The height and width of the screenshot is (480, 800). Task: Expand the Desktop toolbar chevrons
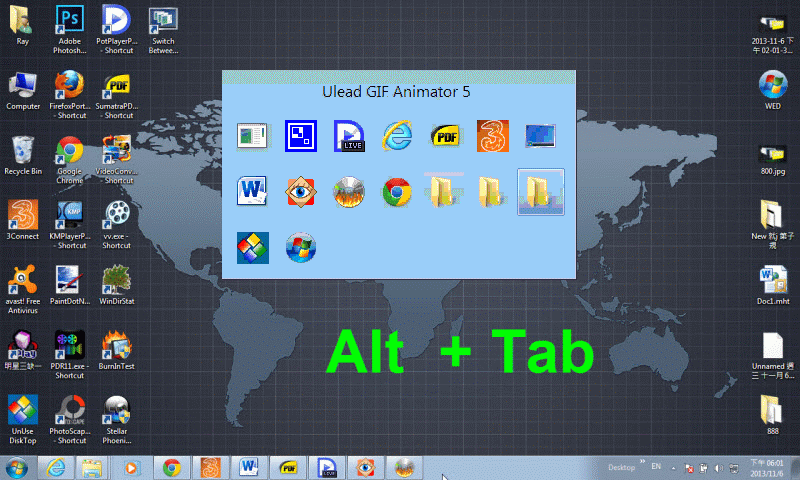642,462
